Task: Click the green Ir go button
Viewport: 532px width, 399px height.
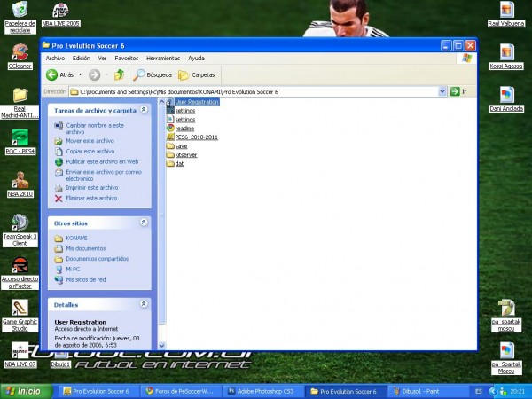Action: 458,91
